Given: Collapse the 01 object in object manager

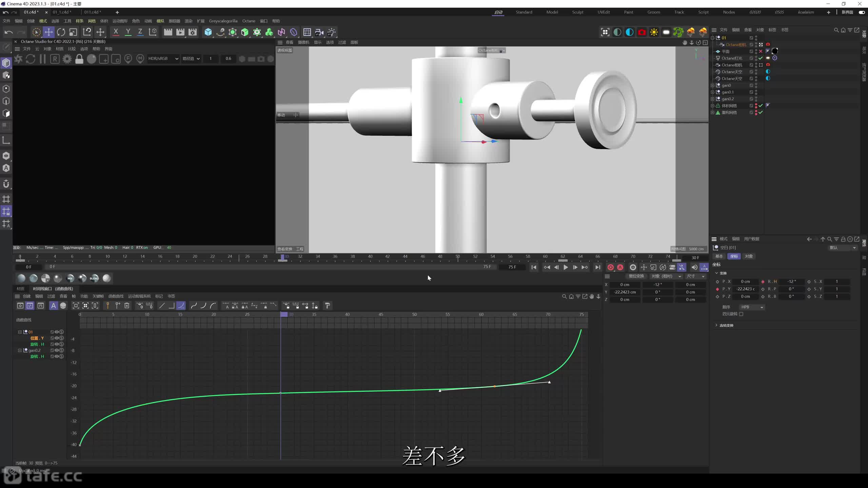Looking at the screenshot, I should pyautogui.click(x=712, y=38).
